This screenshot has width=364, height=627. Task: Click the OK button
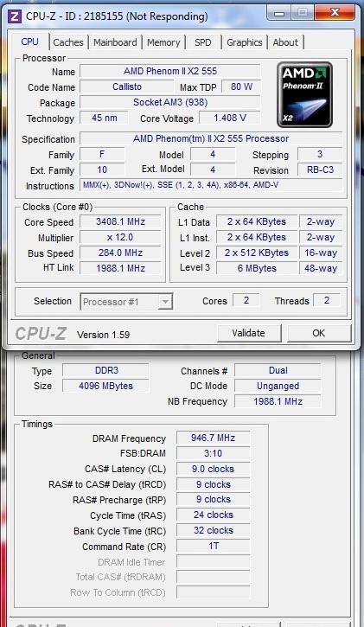tap(318, 333)
